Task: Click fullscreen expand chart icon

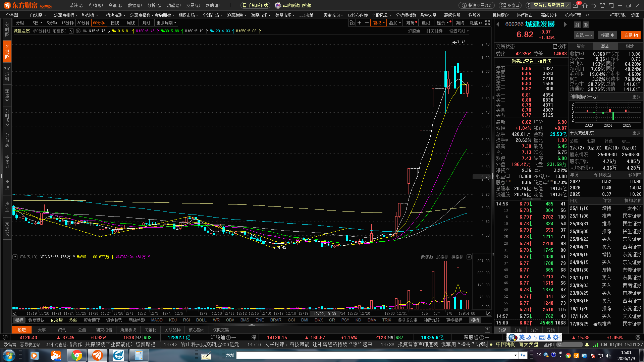Action: 487,23
